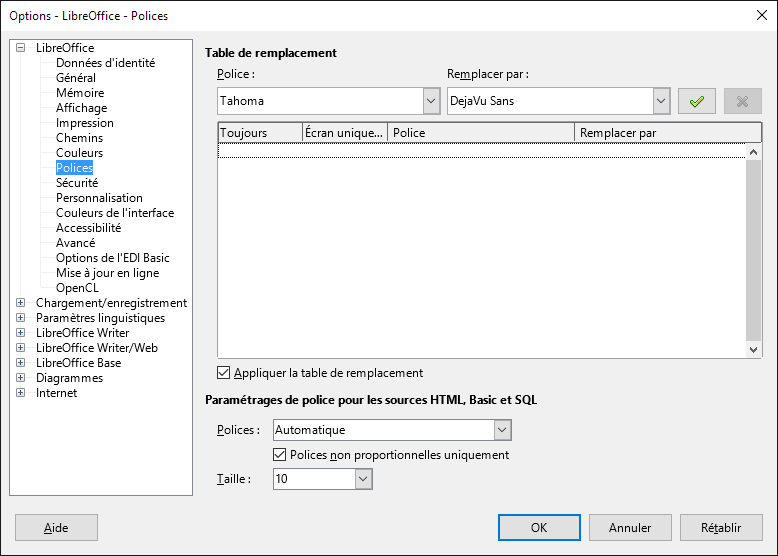Screen dimensions: 778x556
Task: Select Impression in the tree
Action: 84,123
